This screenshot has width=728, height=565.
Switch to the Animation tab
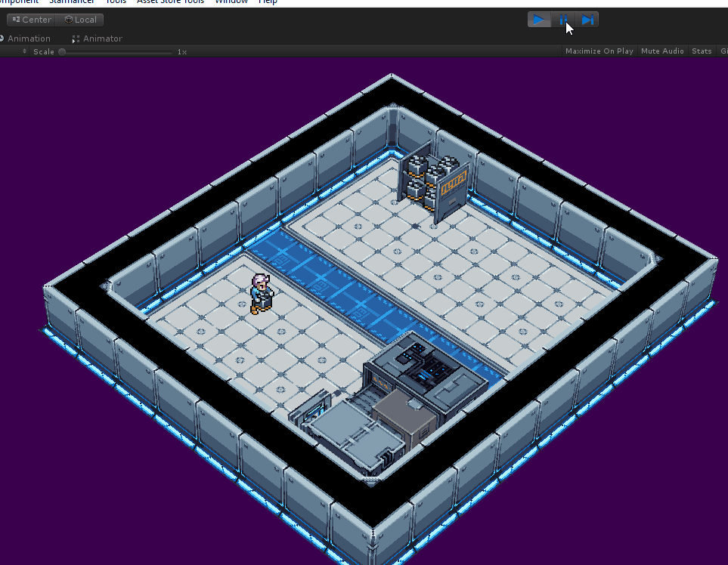coord(26,39)
